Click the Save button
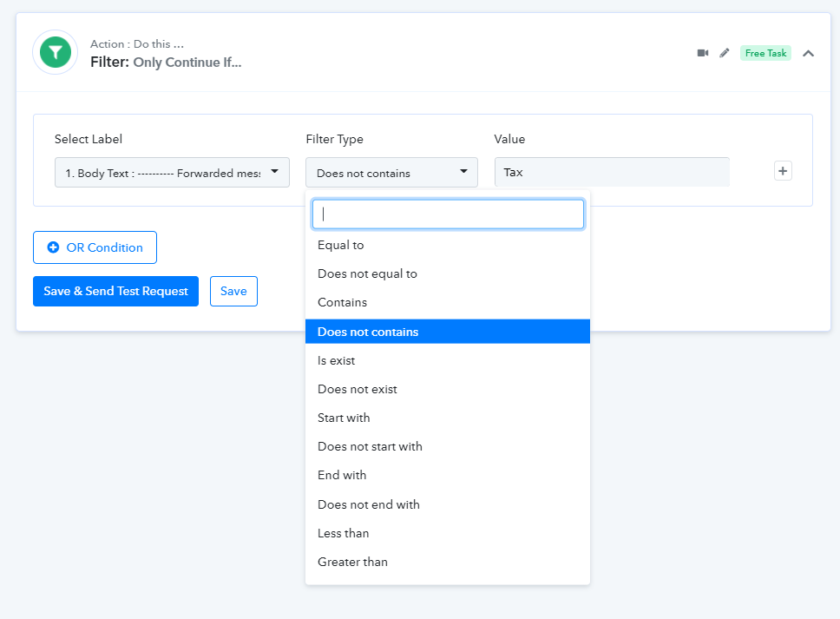Image resolution: width=840 pixels, height=619 pixels. pyautogui.click(x=233, y=291)
